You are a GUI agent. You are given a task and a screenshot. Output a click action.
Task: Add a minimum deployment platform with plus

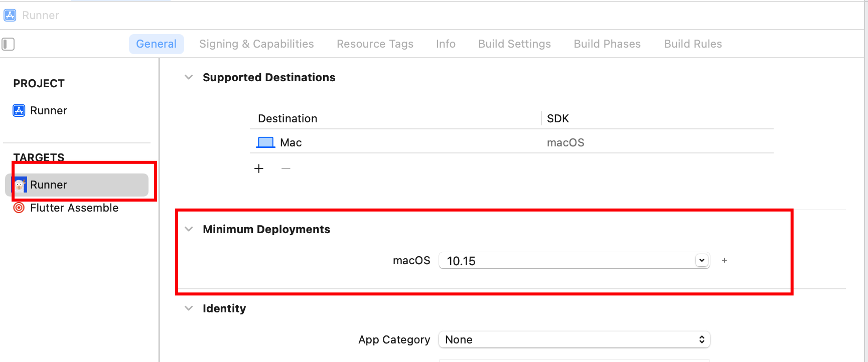click(725, 260)
